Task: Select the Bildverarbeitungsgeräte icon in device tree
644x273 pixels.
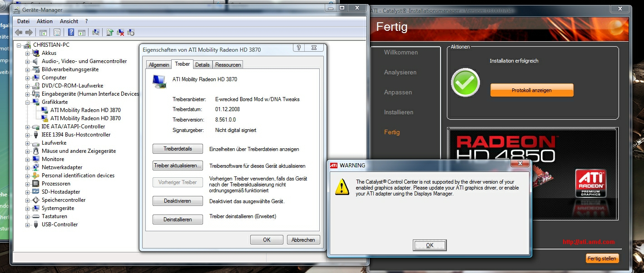Action: pos(36,69)
